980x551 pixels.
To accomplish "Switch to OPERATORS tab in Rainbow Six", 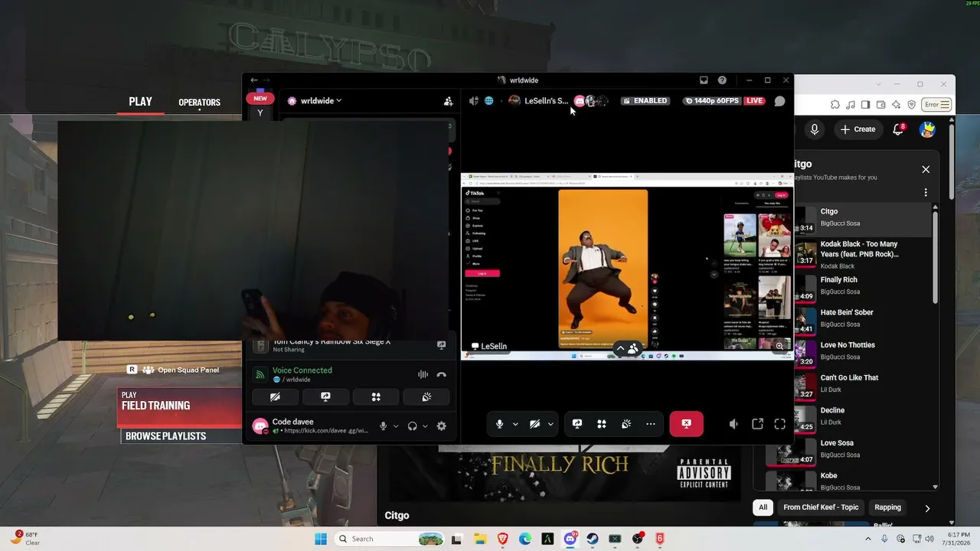I will (199, 103).
